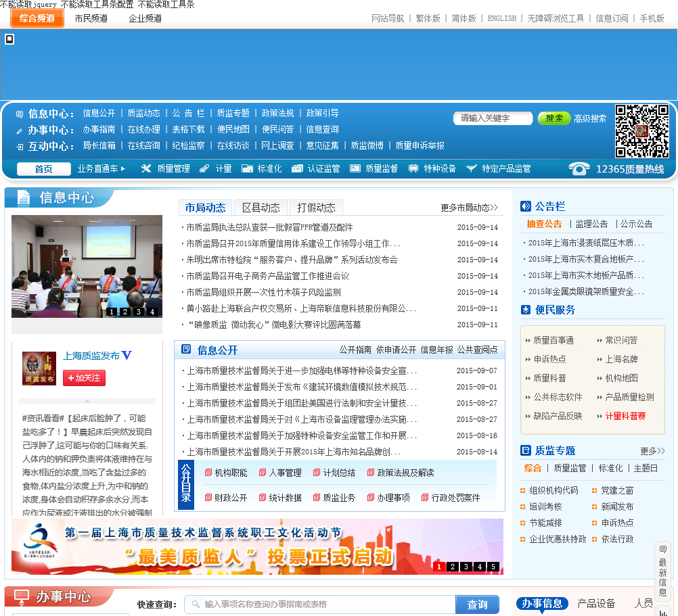Screen dimensions: 678x616
Task: Click the 最新信息 chat bubble icon
Action: pos(662,549)
